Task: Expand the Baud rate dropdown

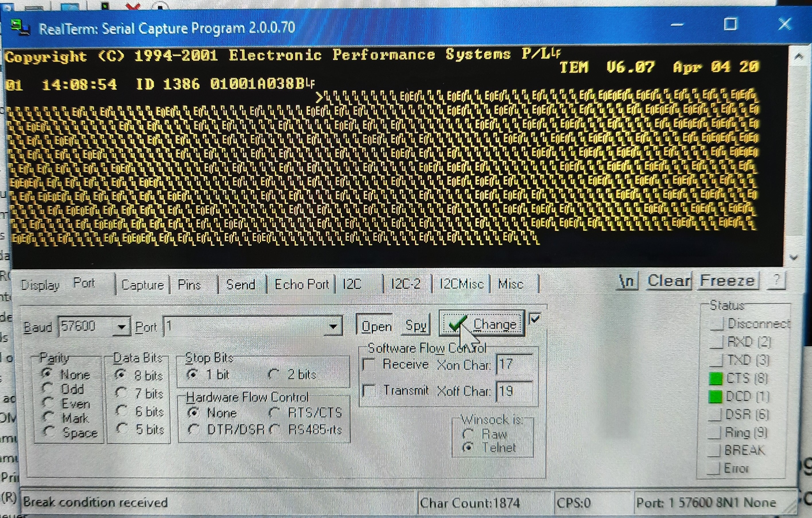Action: tap(121, 327)
